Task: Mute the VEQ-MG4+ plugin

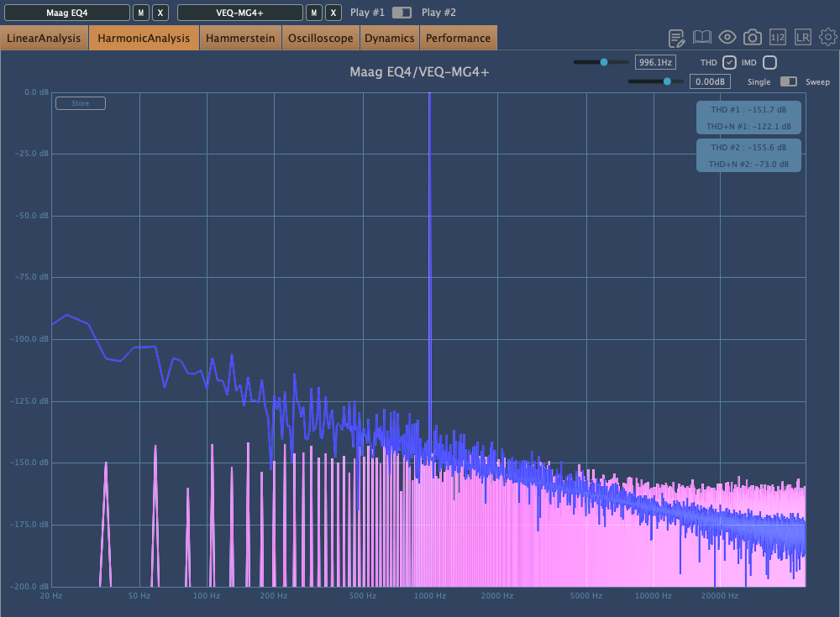Action: pos(313,13)
